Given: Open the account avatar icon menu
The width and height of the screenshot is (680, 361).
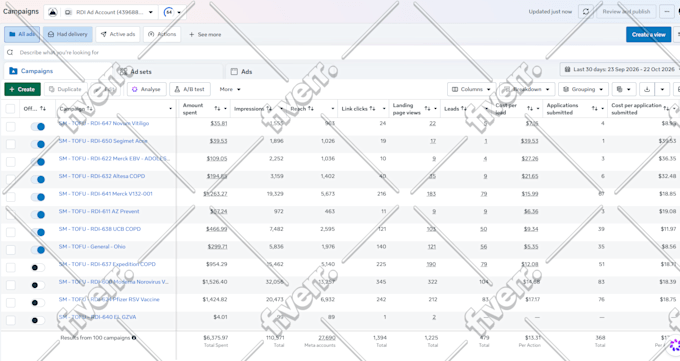Looking at the screenshot, I should point(52,12).
